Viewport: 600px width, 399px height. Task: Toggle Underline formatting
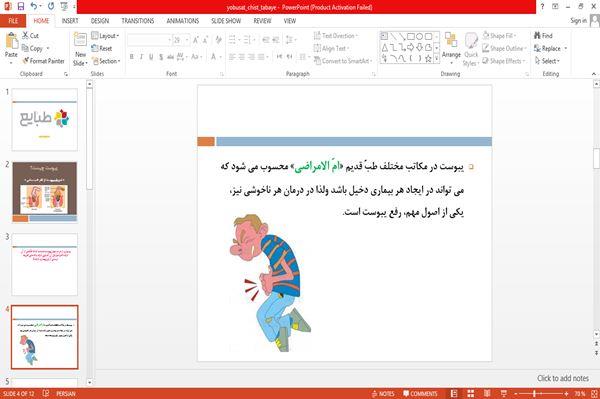[151, 57]
